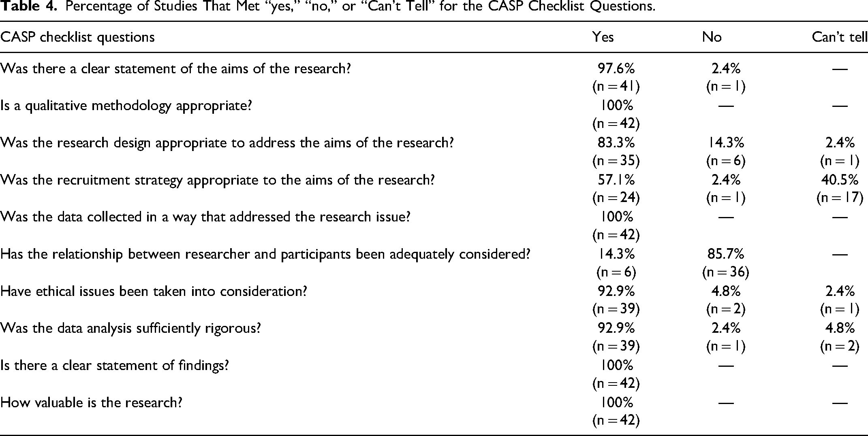Image resolution: width=868 pixels, height=436 pixels.
Task: Click the 4.8% No value for ethical issues
Action: [x=726, y=291]
